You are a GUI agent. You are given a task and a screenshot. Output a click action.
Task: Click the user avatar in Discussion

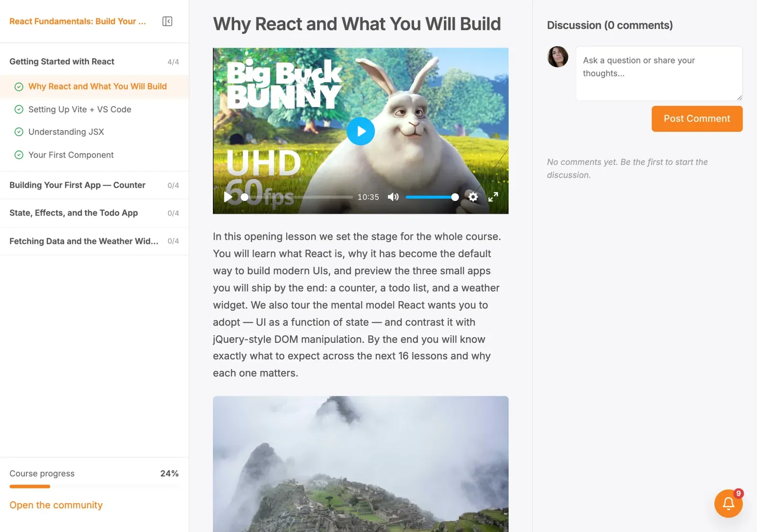[558, 57]
